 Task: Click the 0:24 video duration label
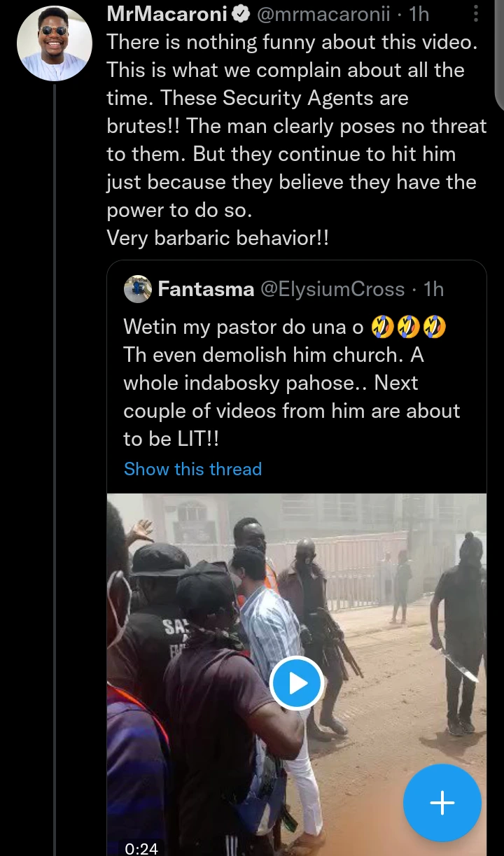(141, 848)
